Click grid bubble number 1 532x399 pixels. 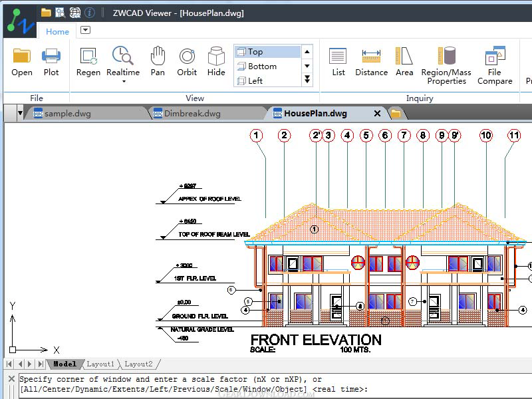pos(256,136)
